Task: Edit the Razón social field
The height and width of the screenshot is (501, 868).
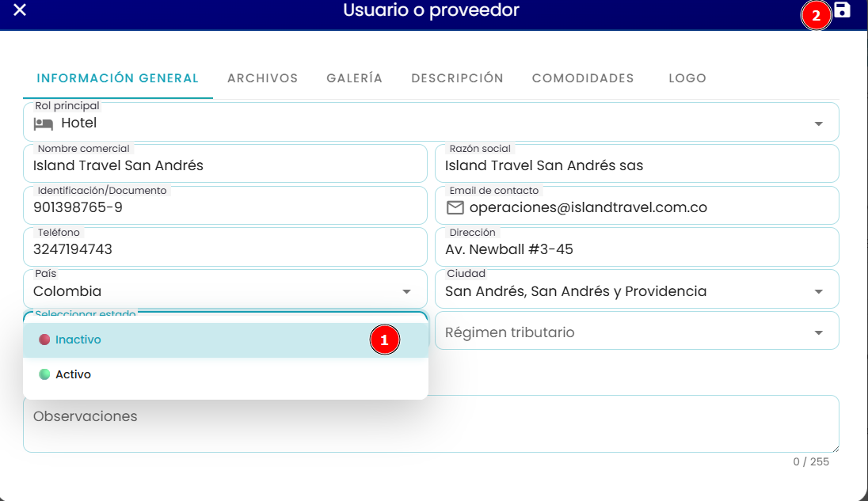Action: coord(638,164)
